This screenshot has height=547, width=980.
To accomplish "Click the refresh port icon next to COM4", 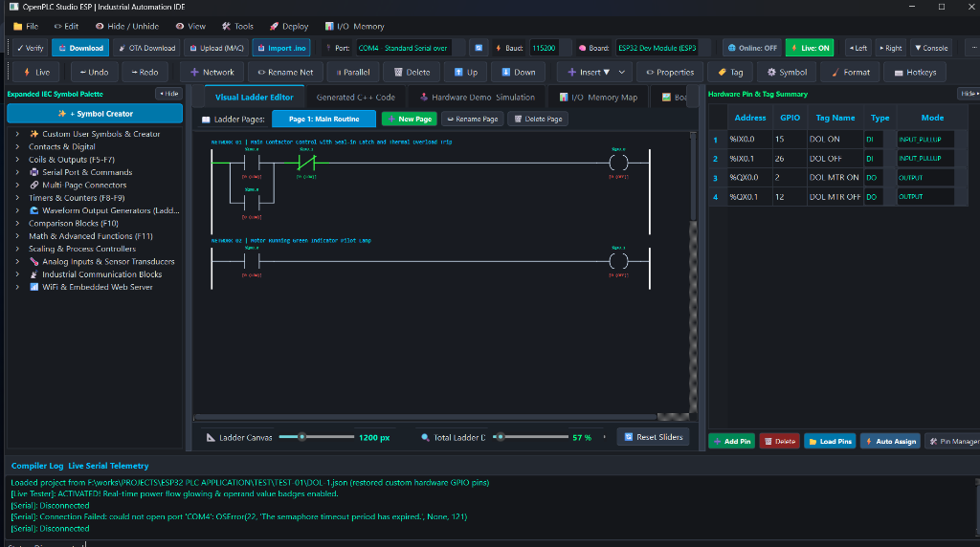I will click(x=479, y=48).
